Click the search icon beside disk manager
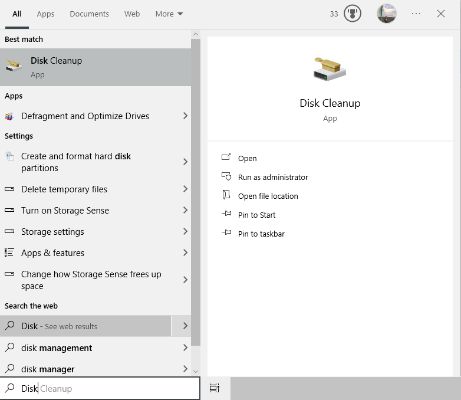The height and width of the screenshot is (400, 461). (10, 369)
